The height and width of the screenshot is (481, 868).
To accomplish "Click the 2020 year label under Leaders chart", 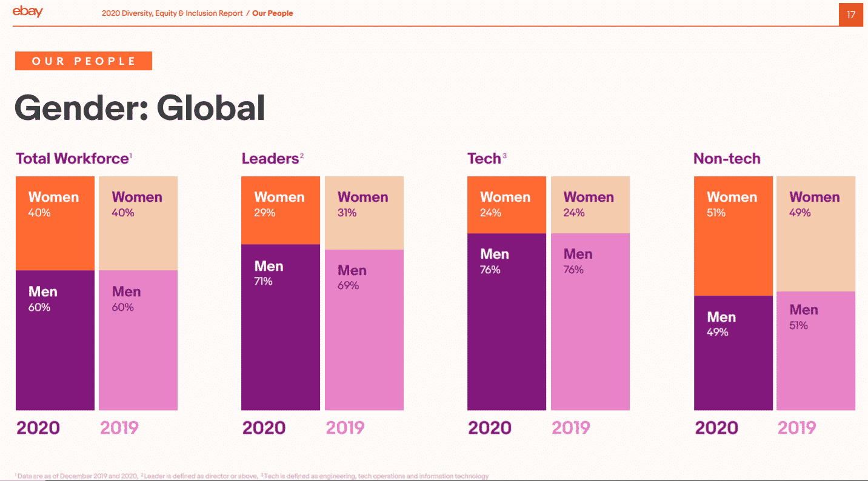I will [264, 428].
